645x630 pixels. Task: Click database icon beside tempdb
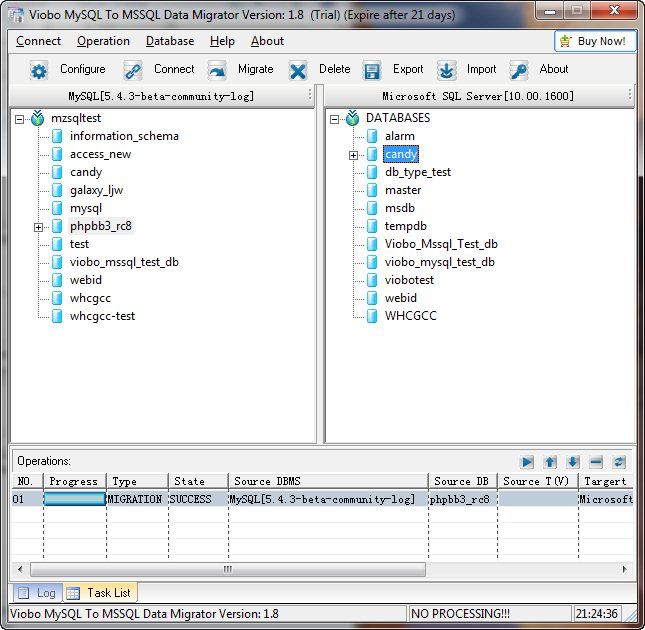point(372,226)
